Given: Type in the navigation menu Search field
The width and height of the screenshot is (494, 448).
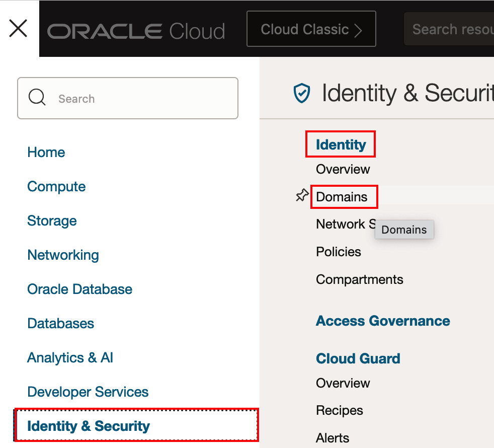Looking at the screenshot, I should 141,99.
